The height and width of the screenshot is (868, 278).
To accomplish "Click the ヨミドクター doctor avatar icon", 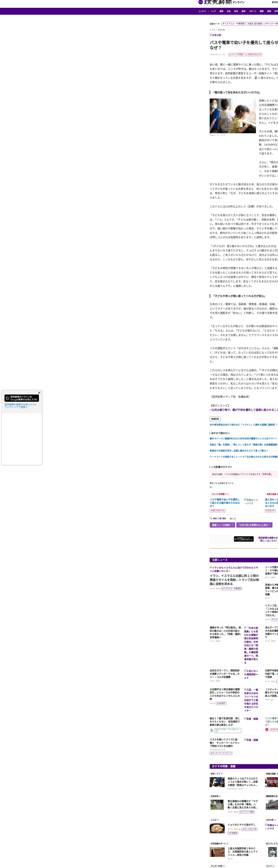I will click(212, 731).
